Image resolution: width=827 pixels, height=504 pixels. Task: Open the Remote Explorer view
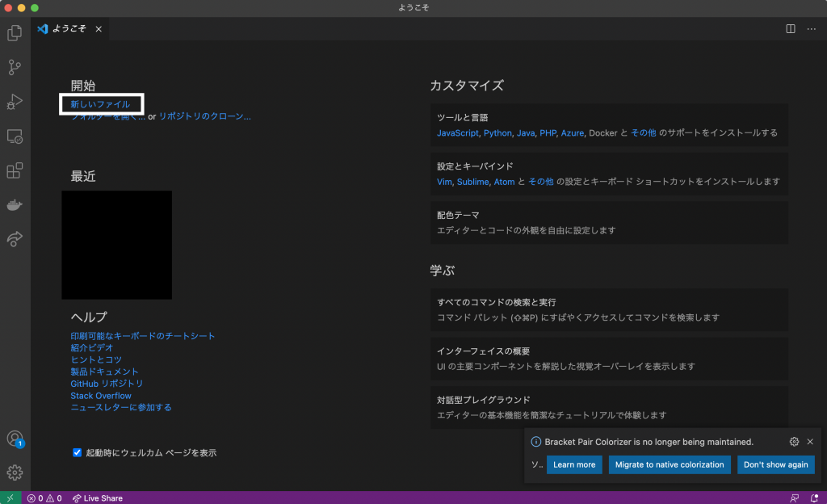click(15, 136)
